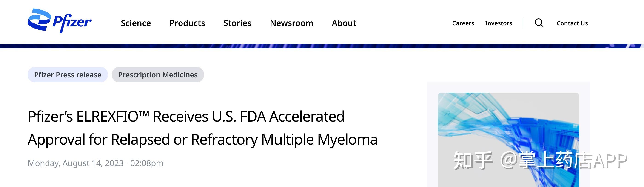Open the Science menu
This screenshot has width=644, height=187.
coord(136,23)
